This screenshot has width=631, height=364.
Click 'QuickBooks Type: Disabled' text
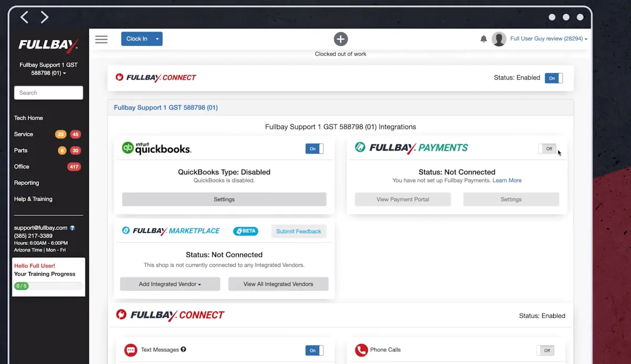pyautogui.click(x=224, y=172)
